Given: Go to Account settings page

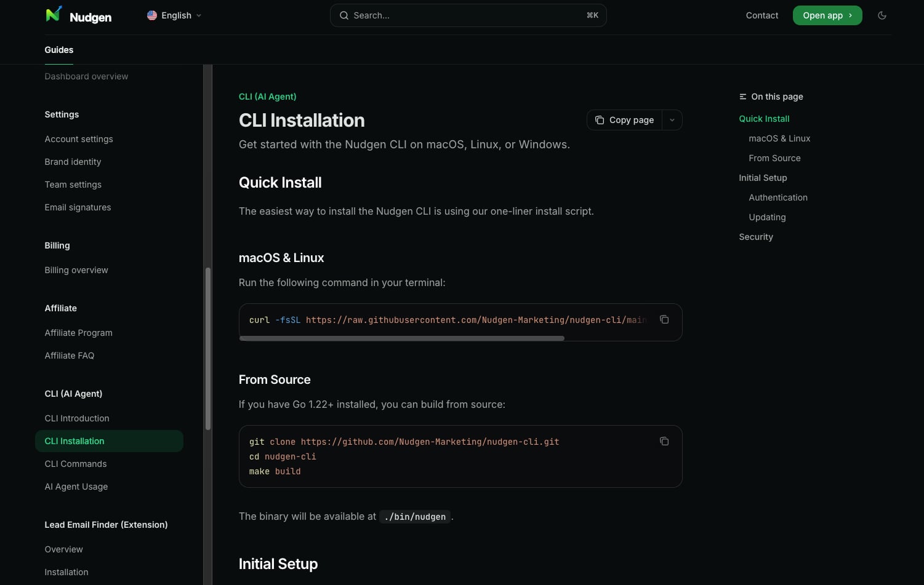Looking at the screenshot, I should 79,139.
